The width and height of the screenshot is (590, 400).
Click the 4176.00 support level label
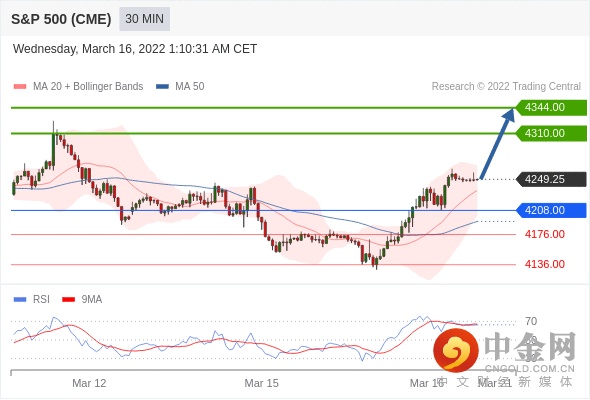(x=545, y=234)
